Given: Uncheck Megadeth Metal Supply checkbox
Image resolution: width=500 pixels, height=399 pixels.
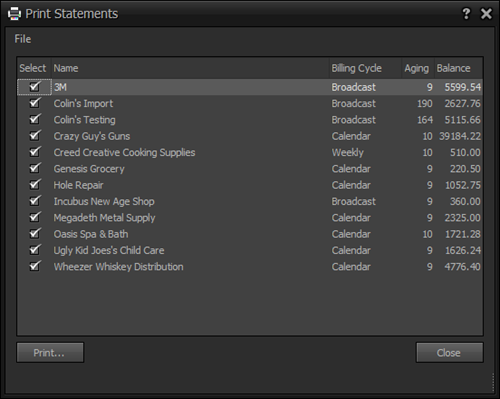Looking at the screenshot, I should click(34, 218).
